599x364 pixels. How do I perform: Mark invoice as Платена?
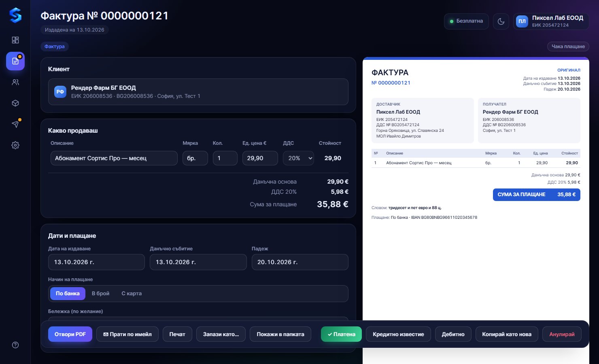tap(341, 334)
